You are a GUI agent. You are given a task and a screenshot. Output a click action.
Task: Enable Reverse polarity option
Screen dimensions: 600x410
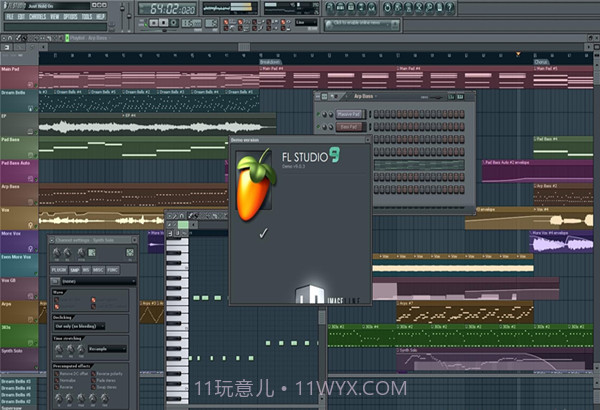pos(93,374)
